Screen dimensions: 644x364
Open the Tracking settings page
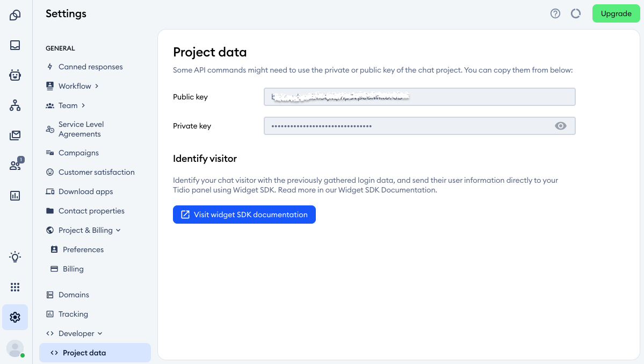(x=73, y=314)
